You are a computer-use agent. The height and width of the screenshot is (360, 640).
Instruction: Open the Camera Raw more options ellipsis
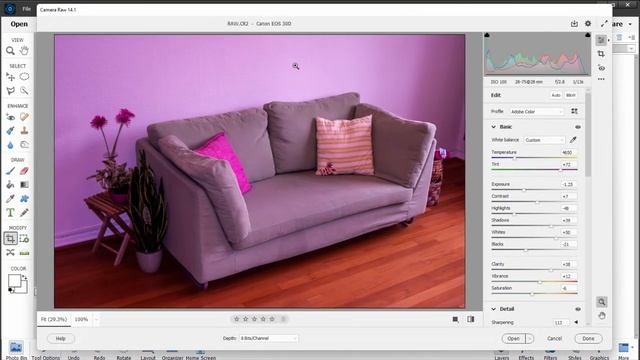click(x=601, y=79)
